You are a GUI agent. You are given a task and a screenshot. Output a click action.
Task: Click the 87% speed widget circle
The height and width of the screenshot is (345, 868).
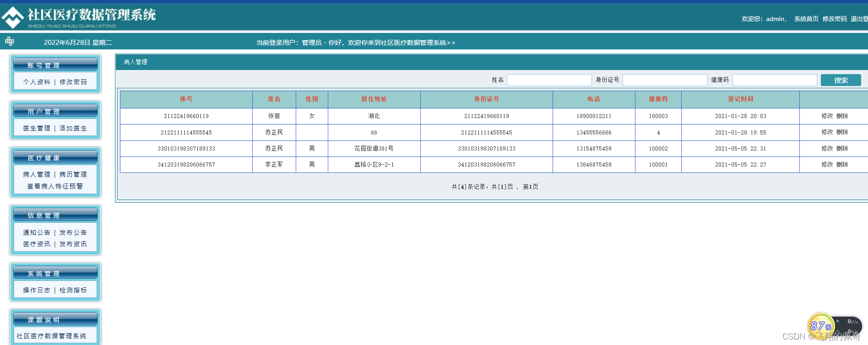pyautogui.click(x=820, y=326)
